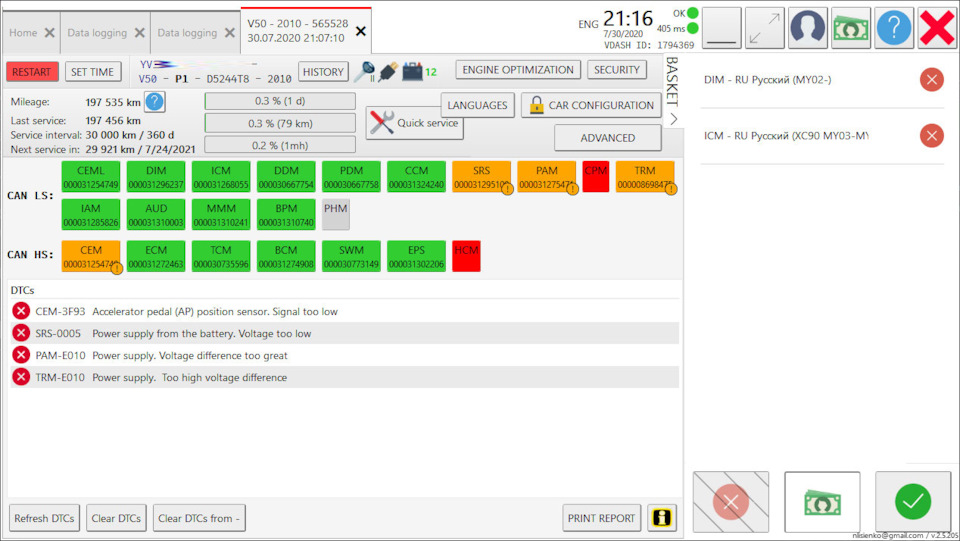Click the key status icon

pyautogui.click(x=365, y=72)
